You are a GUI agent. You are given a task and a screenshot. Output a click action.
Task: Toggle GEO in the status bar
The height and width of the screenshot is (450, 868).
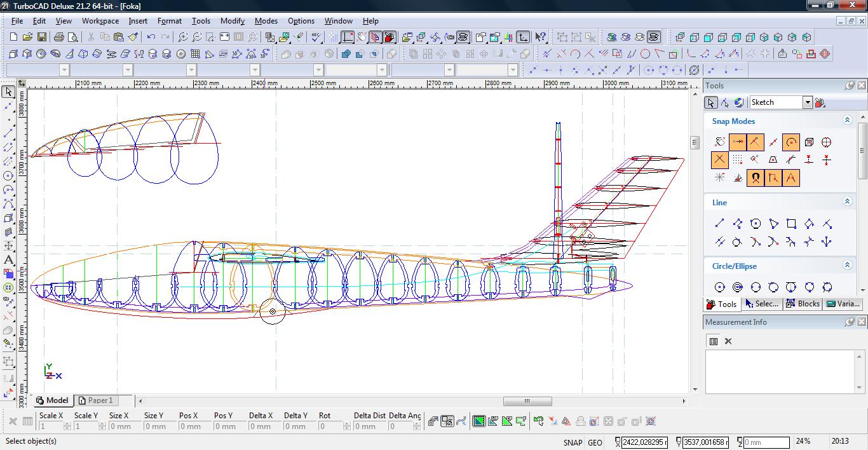(595, 442)
